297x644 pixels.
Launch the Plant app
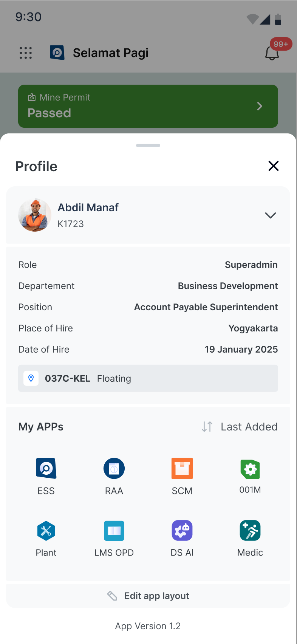(x=46, y=531)
